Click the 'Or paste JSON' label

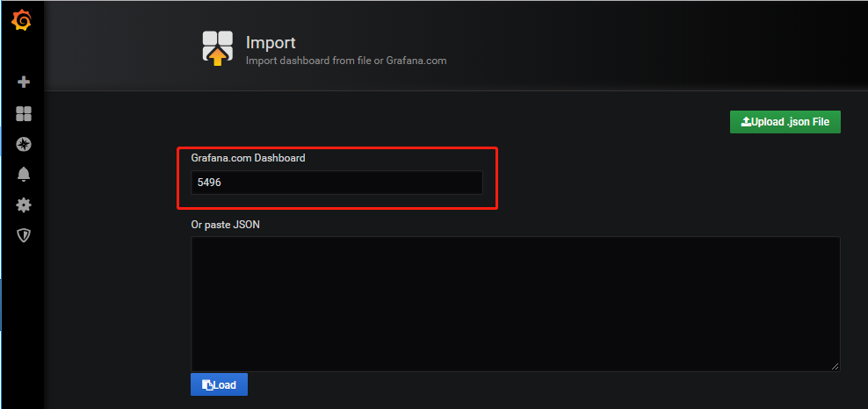[x=225, y=225]
